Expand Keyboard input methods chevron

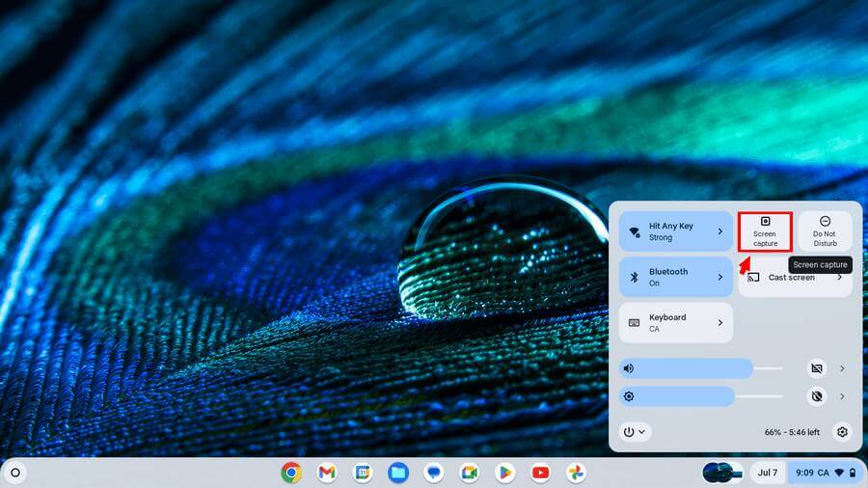(720, 322)
